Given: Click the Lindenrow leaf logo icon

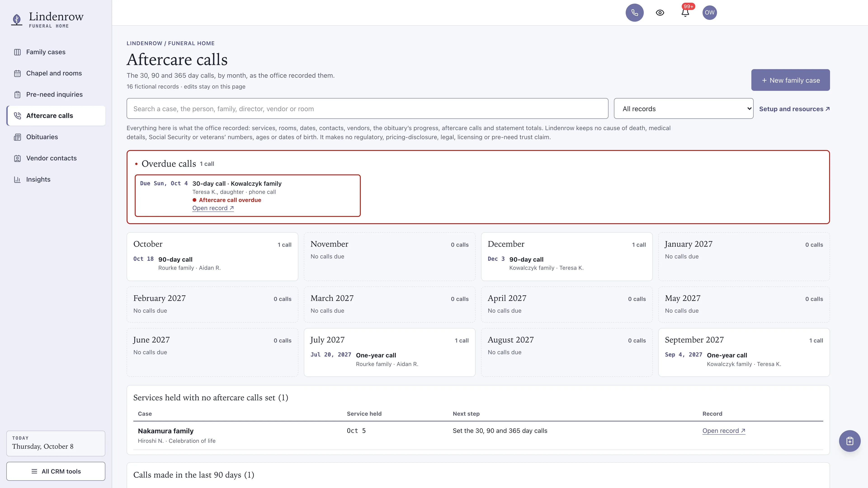Looking at the screenshot, I should [17, 19].
